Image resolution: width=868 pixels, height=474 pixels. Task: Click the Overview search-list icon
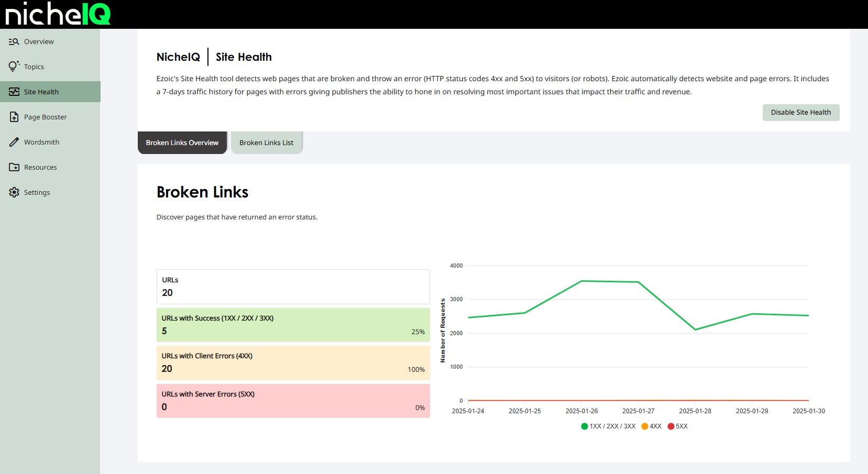pyautogui.click(x=14, y=42)
